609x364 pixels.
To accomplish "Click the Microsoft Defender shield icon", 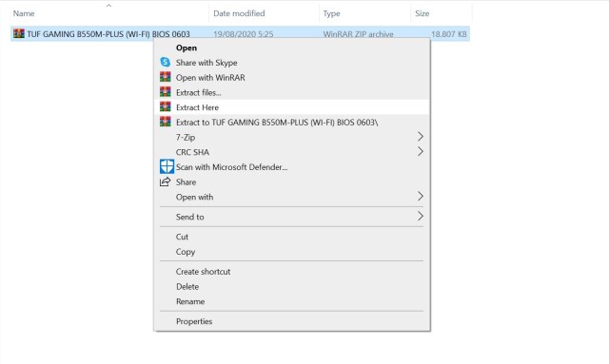I will tap(167, 166).
